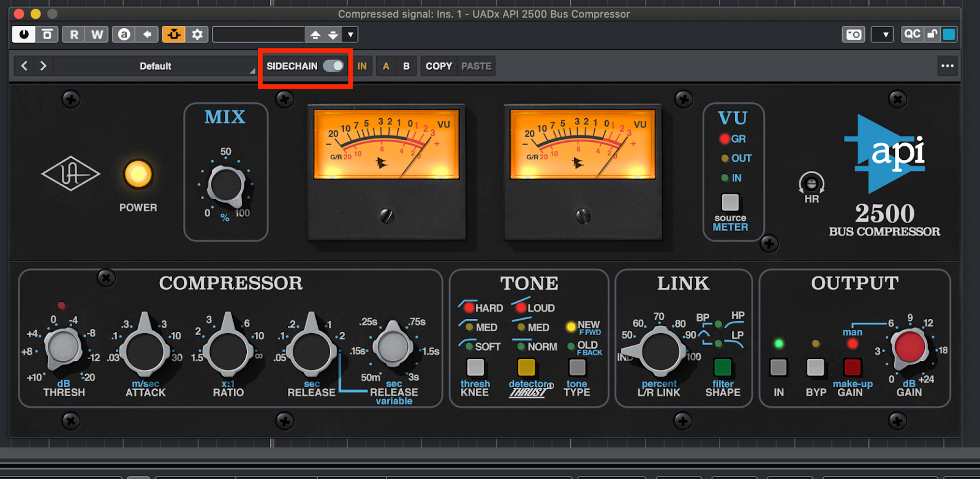Toggle the orange side-chain activation icon
This screenshot has height=479, width=980.
coord(174,34)
